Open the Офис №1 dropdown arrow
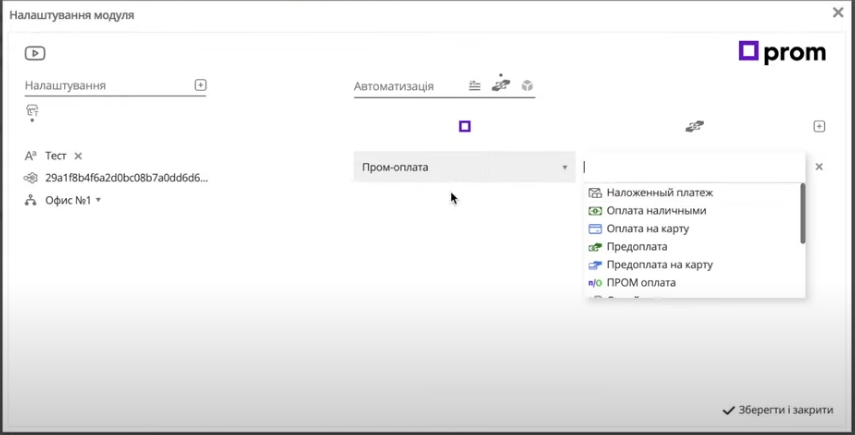This screenshot has width=855, height=435. 98,200
